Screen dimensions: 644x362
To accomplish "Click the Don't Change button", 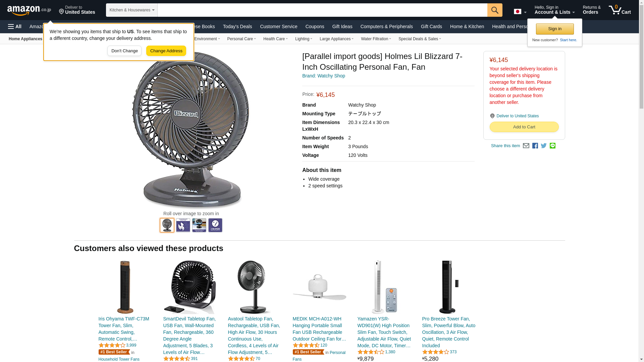I will pos(124,51).
